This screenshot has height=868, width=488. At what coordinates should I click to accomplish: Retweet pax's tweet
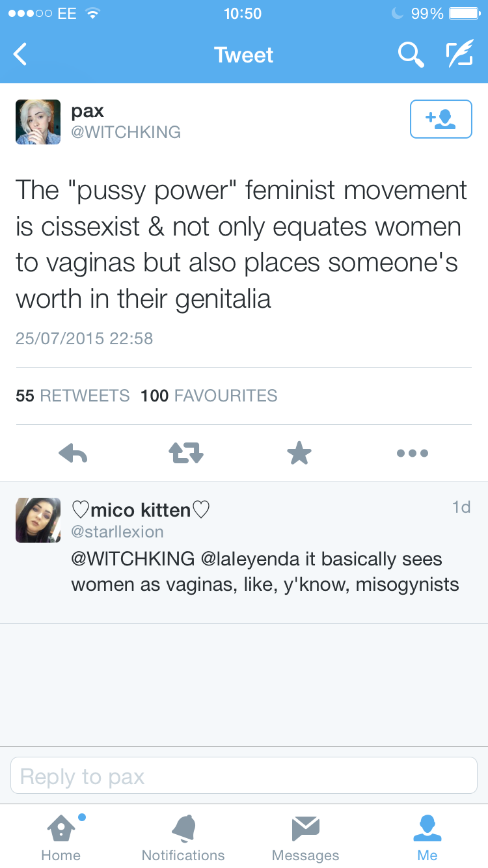(x=186, y=453)
